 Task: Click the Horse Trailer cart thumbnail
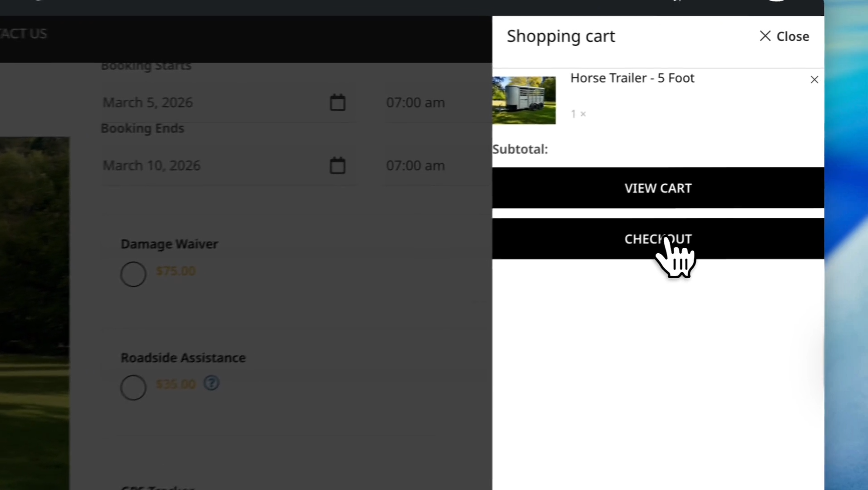coord(524,100)
